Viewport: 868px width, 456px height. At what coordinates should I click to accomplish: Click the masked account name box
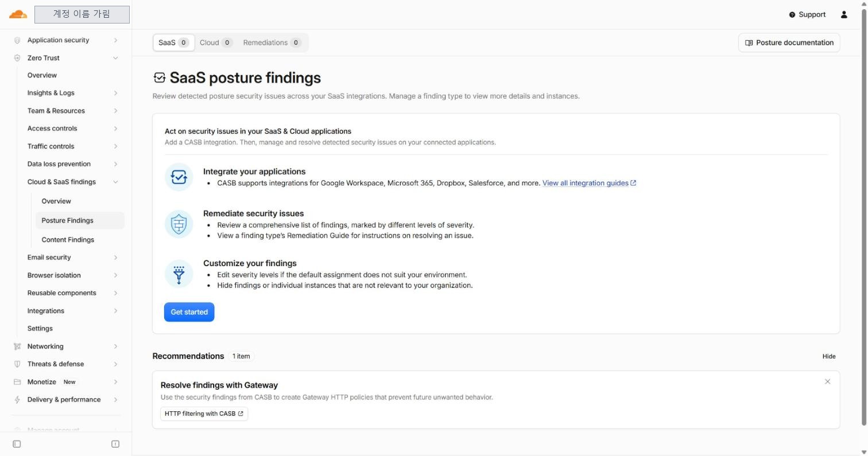pyautogui.click(x=82, y=14)
